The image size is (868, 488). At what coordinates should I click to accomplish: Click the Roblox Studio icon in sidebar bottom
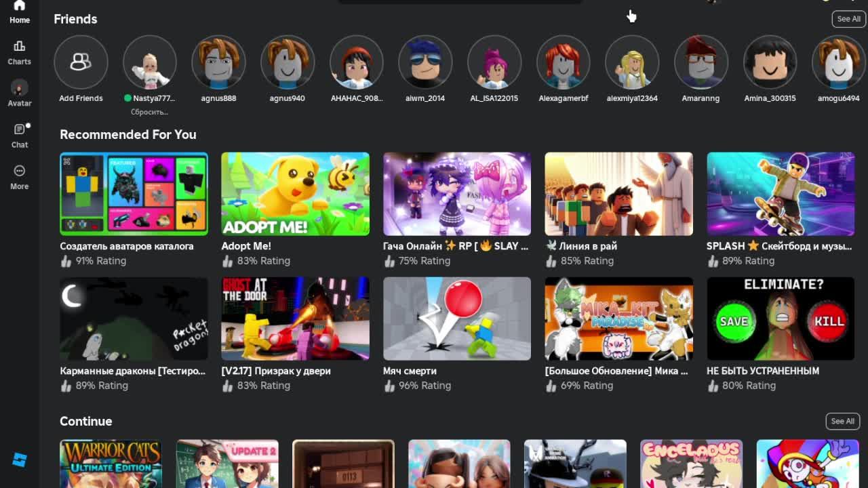[x=19, y=460]
